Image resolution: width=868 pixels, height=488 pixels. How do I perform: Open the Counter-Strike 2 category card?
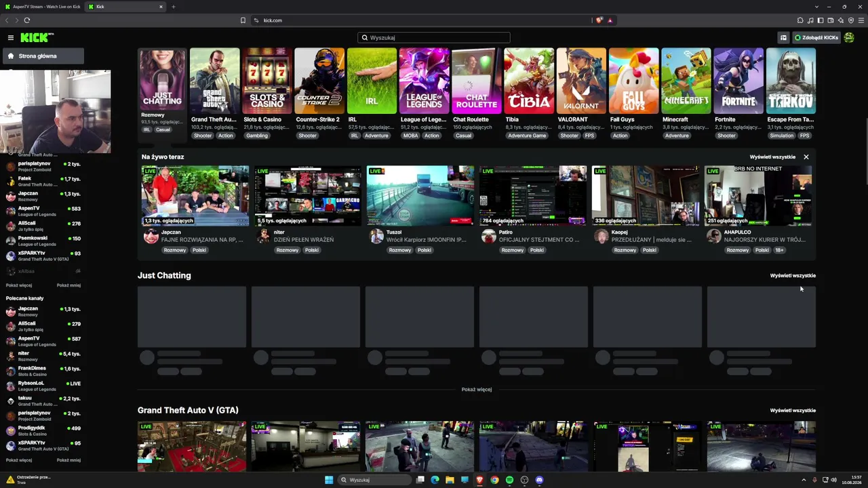[319, 81]
